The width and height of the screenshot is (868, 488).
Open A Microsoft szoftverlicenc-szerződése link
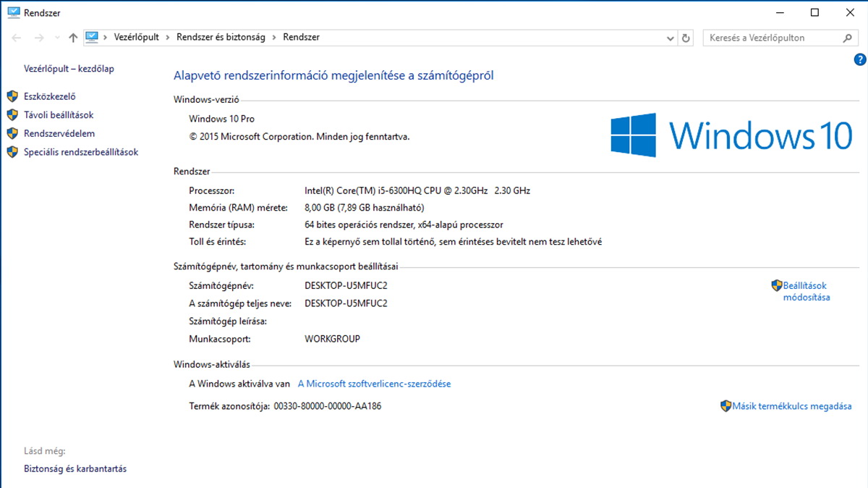point(374,384)
